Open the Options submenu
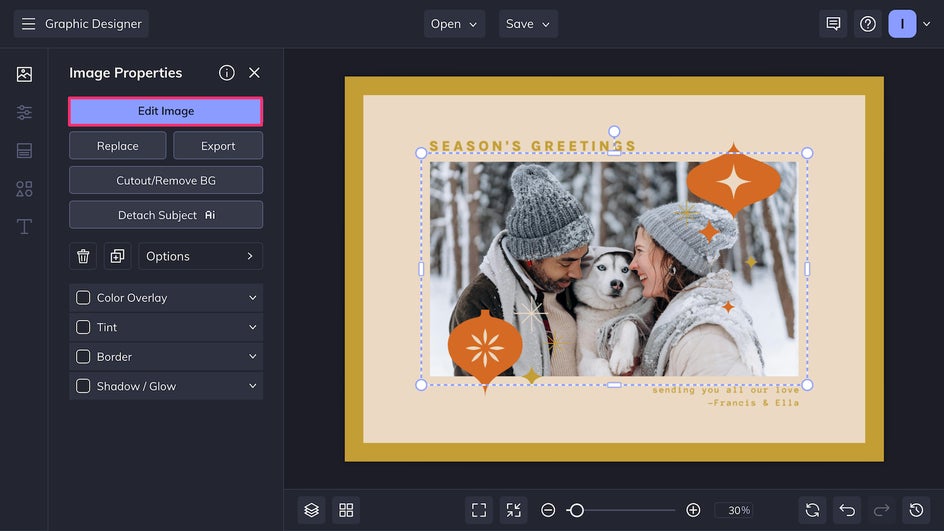944x531 pixels. coord(200,256)
